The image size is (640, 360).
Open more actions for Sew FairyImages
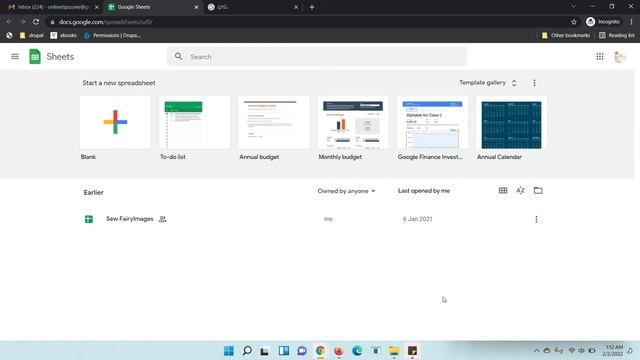[536, 219]
